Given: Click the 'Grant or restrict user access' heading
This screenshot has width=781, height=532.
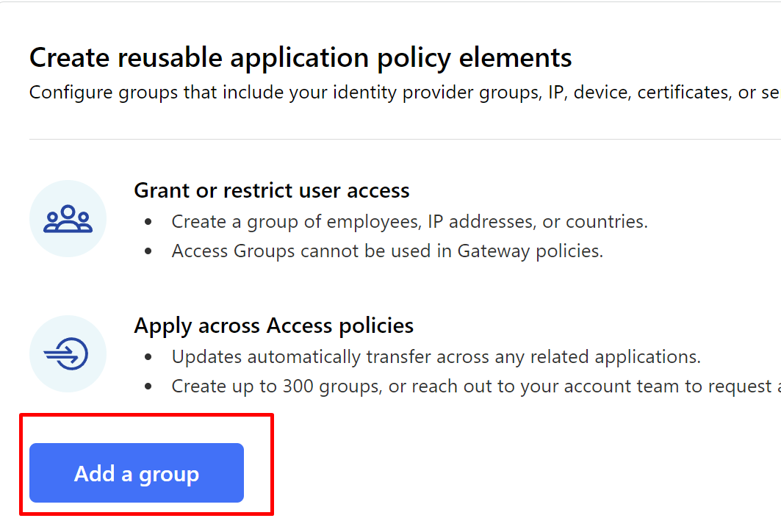Looking at the screenshot, I should click(272, 191).
